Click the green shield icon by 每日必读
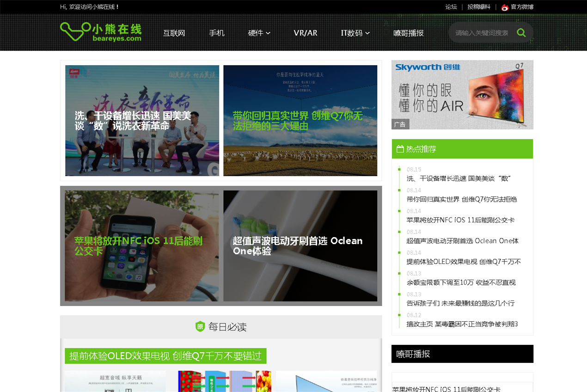This screenshot has width=587, height=392. [x=200, y=326]
